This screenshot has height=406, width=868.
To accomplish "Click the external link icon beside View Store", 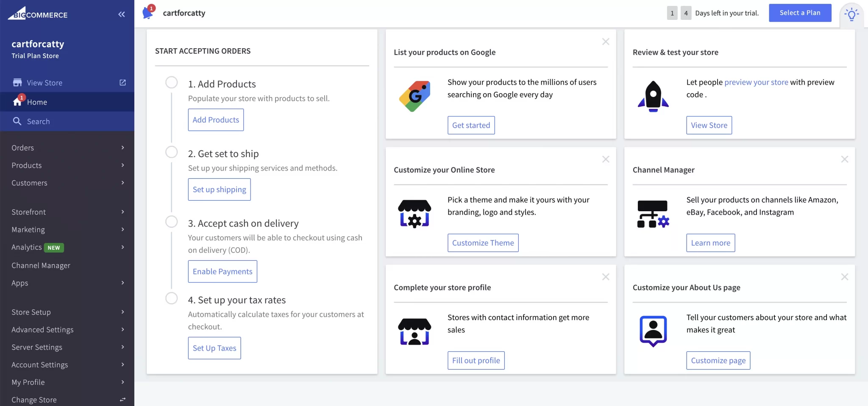I will (x=122, y=83).
